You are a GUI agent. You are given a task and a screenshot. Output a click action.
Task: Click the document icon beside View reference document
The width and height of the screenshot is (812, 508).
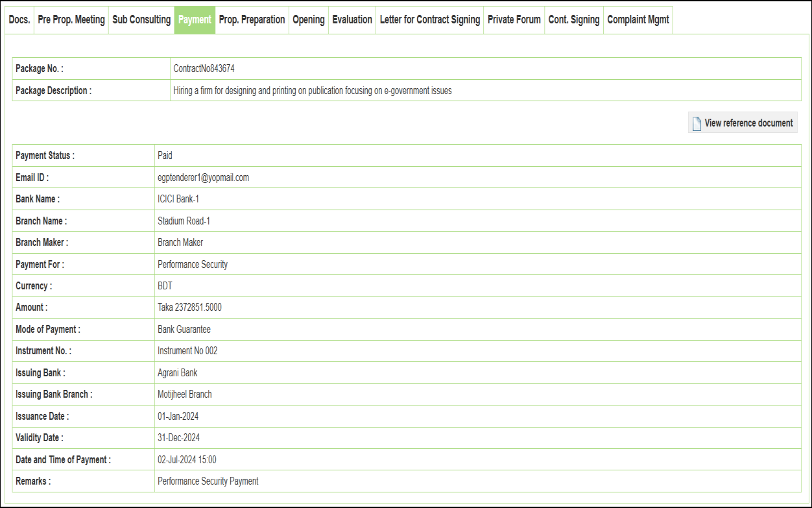coord(697,123)
